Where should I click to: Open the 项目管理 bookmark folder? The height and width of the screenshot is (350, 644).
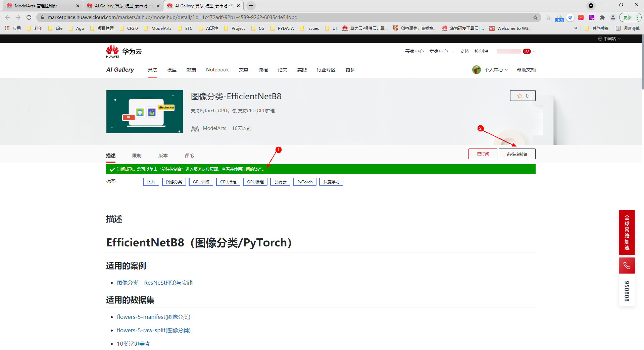pos(102,28)
